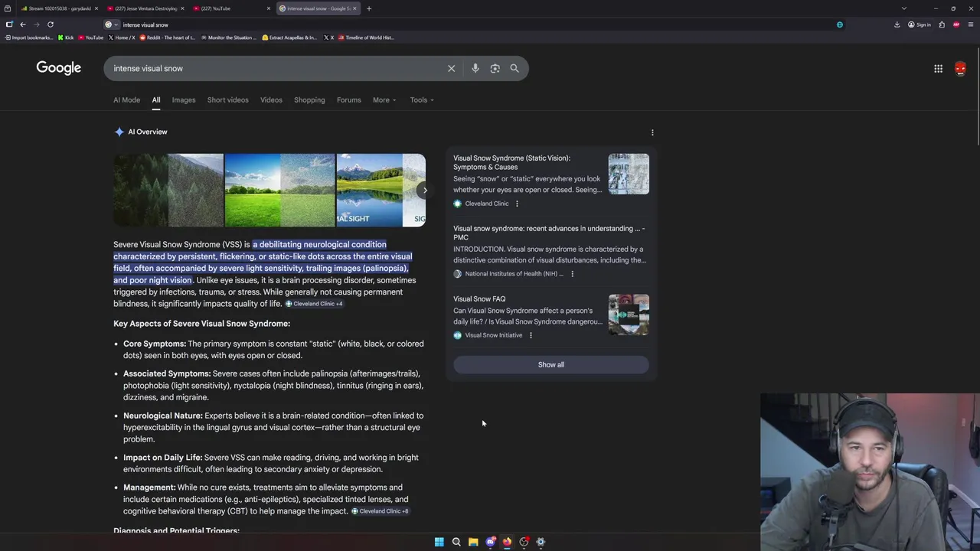Click the Google logo

click(58, 68)
